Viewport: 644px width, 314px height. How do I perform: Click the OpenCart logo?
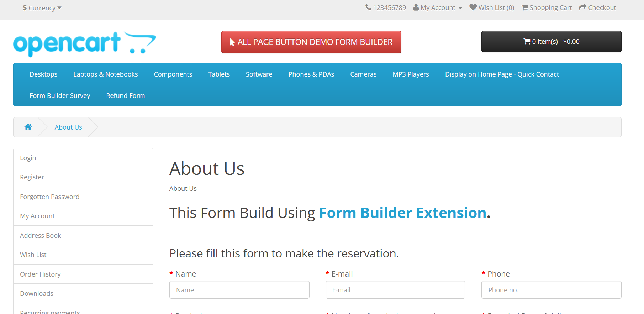[85, 44]
